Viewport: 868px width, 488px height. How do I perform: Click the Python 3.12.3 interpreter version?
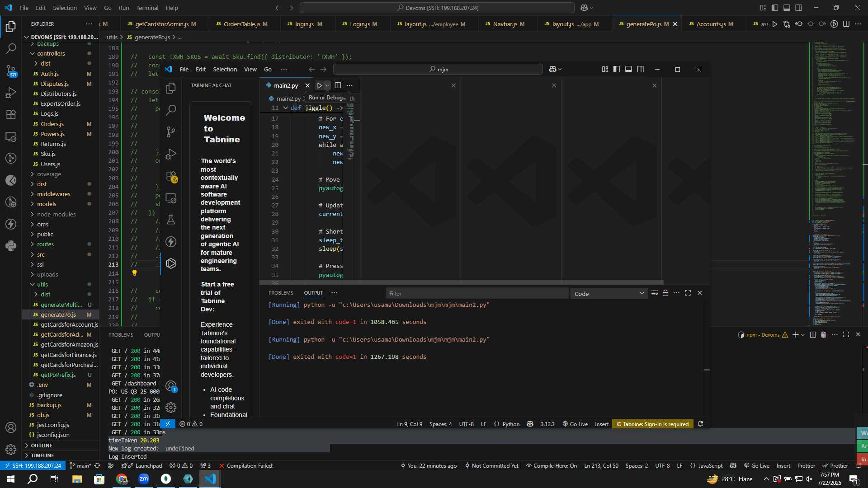[547, 424]
